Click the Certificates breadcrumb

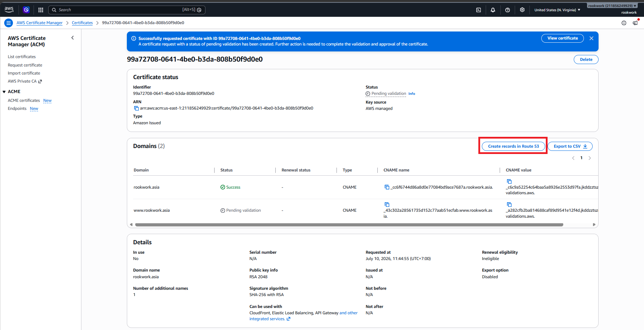tap(82, 23)
